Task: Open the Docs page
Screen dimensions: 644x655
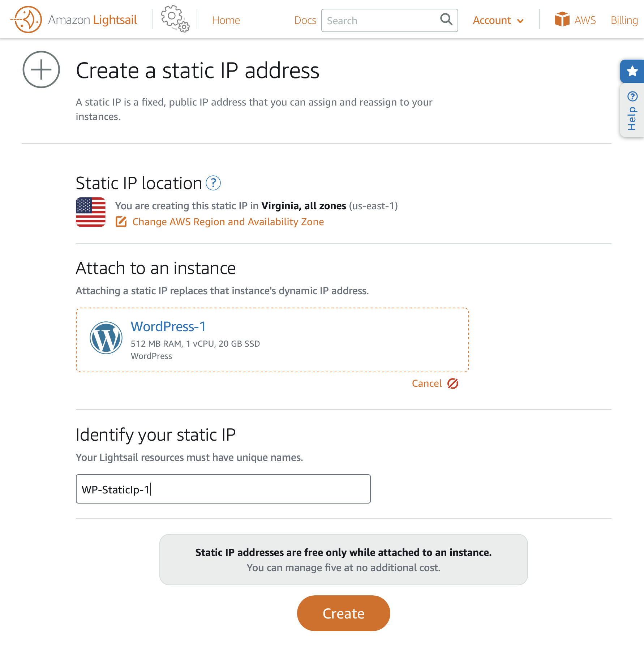Action: tap(305, 21)
